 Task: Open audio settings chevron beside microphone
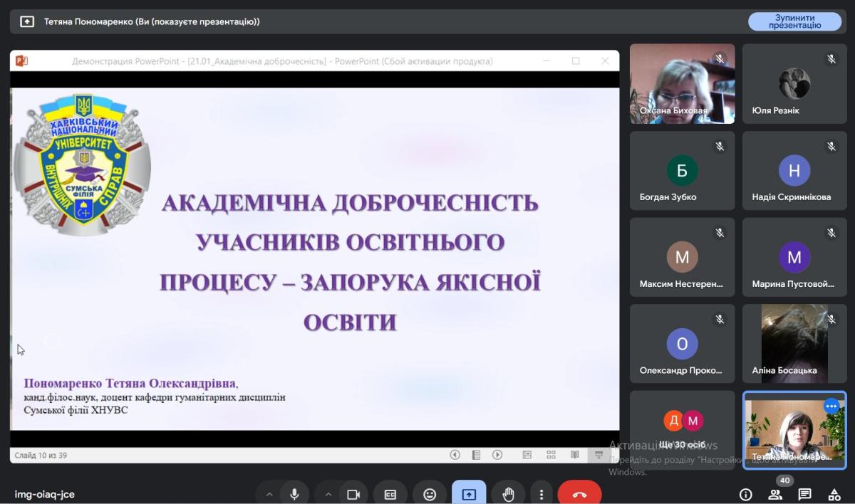coord(269,494)
